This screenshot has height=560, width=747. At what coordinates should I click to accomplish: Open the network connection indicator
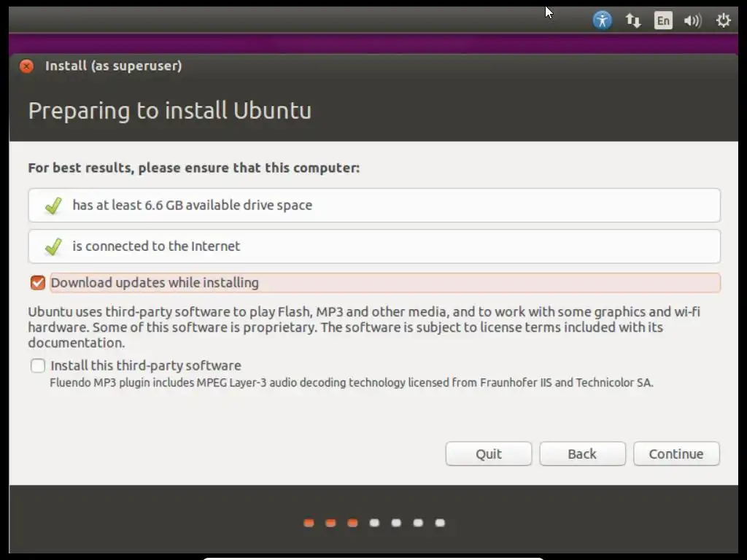point(632,20)
